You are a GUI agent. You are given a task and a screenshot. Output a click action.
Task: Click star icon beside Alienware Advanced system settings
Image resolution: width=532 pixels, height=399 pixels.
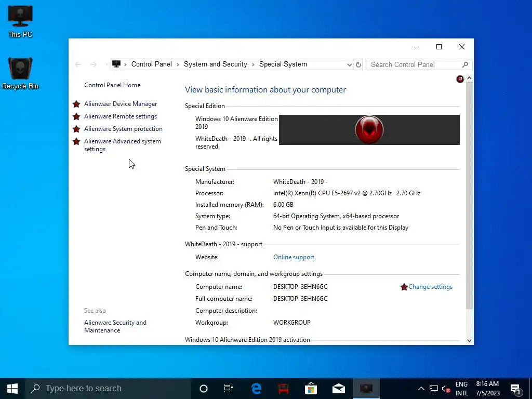coord(76,141)
